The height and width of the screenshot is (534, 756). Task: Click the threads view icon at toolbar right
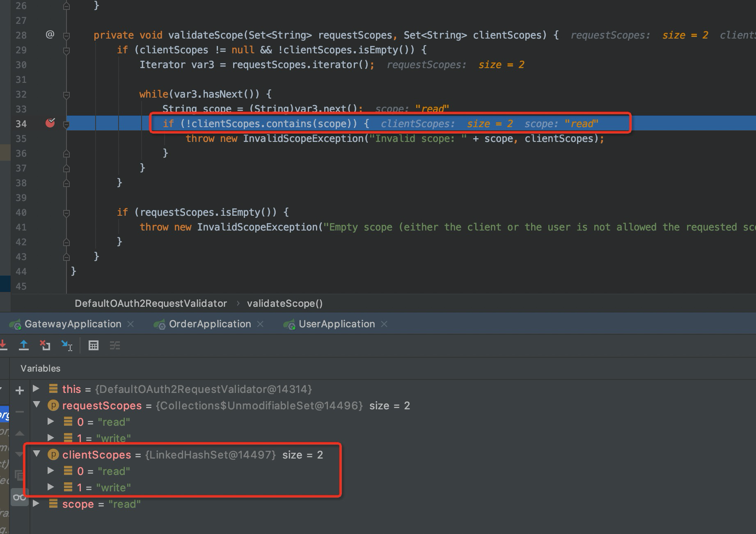[115, 345]
